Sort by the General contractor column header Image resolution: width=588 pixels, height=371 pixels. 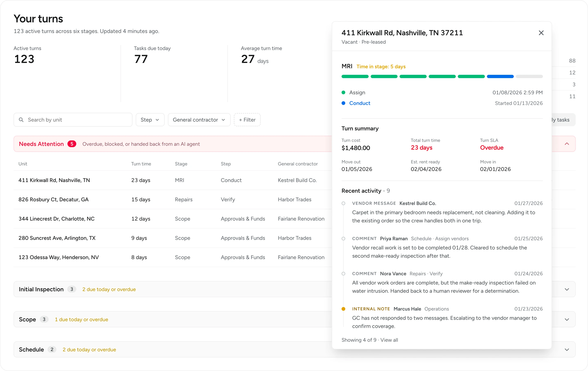tap(298, 164)
